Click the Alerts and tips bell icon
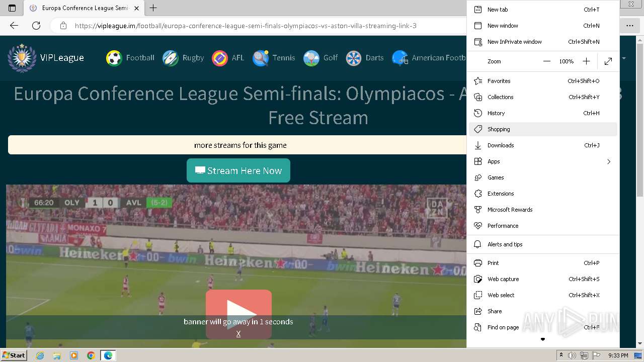Viewport: 644px width, 362px height. 478,244
